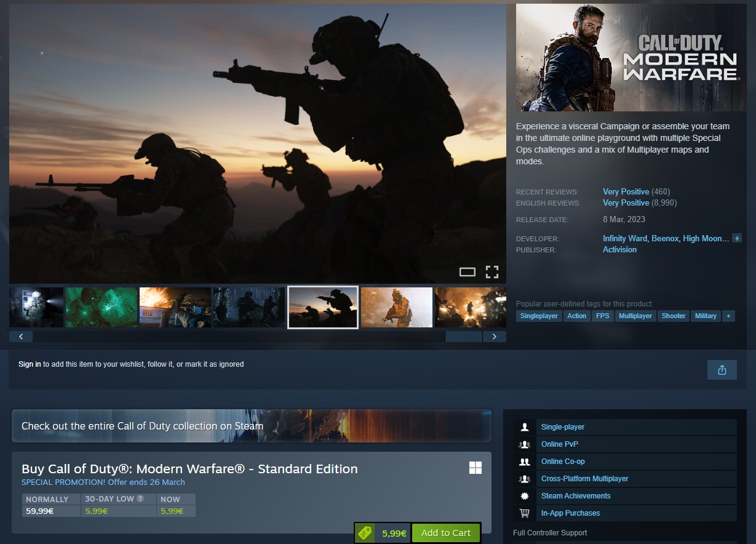The height and width of the screenshot is (544, 756).
Task: Click the Cross-Platform Multiplayer icon
Action: pos(525,479)
